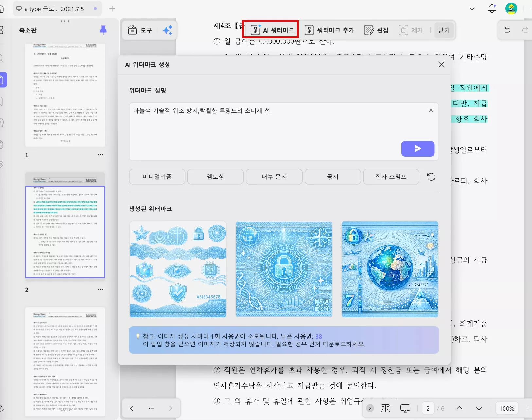Image resolution: width=532 pixels, height=420 pixels.
Task: Apply the 미니멀리즘 watermark preset
Action: click(x=157, y=176)
